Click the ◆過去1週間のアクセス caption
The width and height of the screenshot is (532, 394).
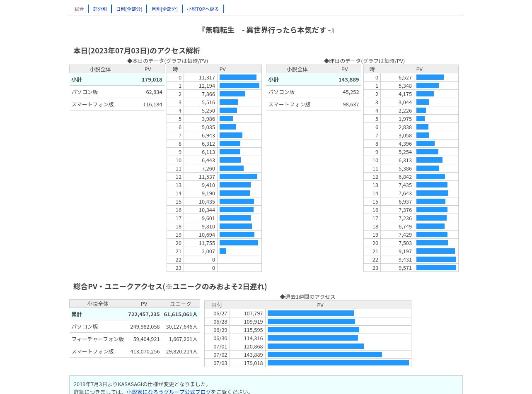[307, 297]
